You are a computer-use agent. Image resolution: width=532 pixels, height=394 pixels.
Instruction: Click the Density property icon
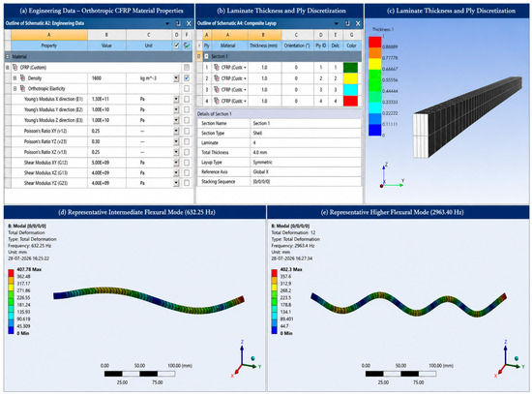pyautogui.click(x=22, y=77)
